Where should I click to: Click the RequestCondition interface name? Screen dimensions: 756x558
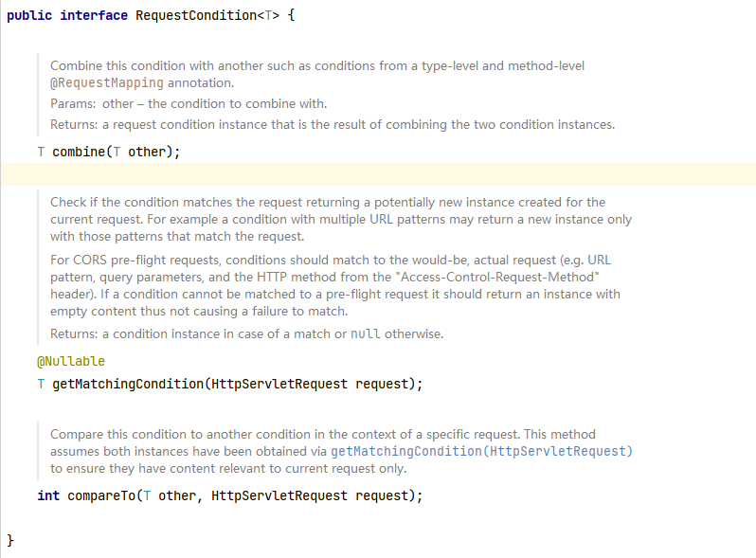click(x=196, y=15)
